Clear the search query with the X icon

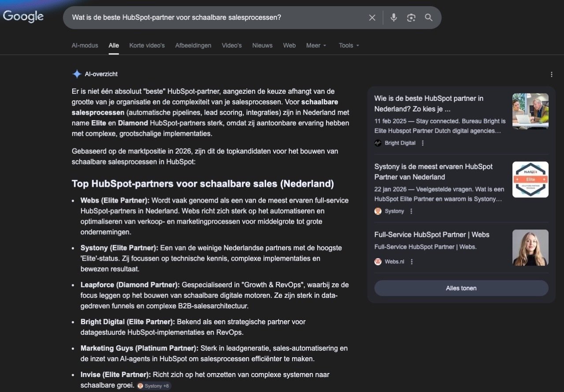pyautogui.click(x=372, y=18)
